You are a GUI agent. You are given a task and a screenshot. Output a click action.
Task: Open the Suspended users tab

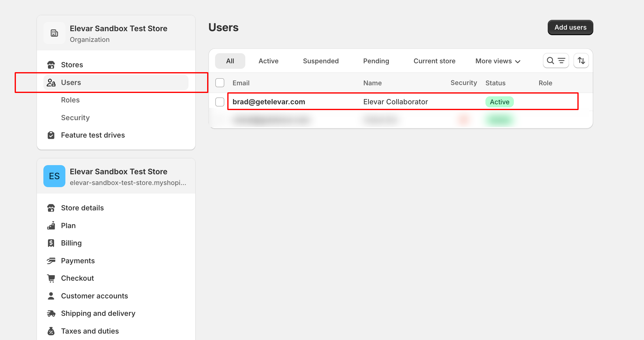(x=320, y=61)
